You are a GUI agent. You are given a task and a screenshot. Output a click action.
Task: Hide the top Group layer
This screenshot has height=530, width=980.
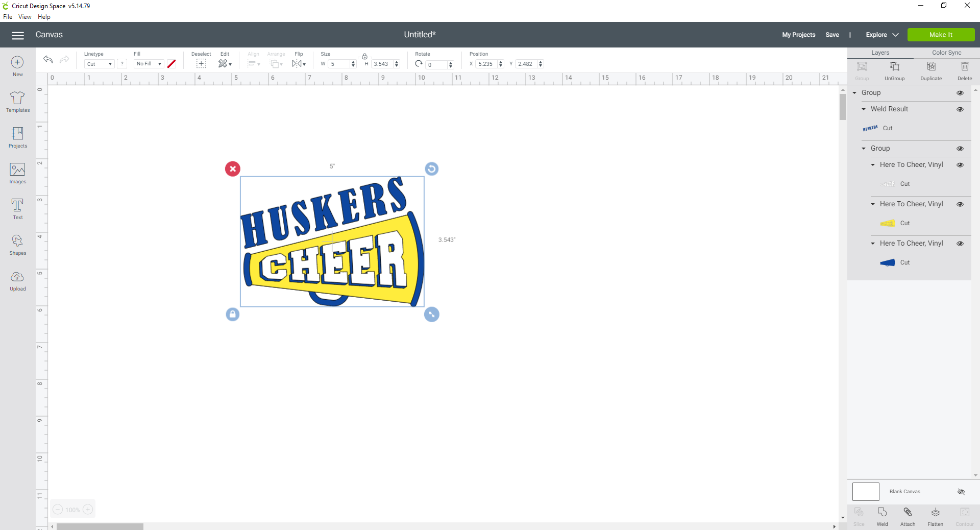(960, 93)
